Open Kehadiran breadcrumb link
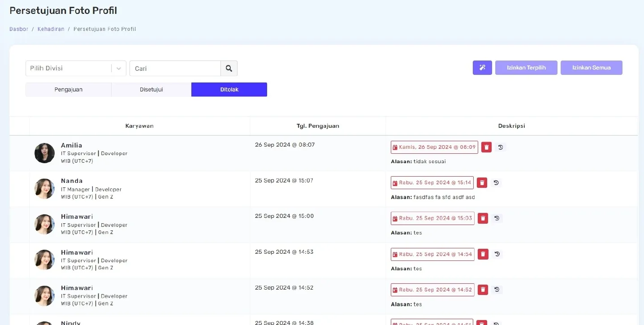Image resolution: width=644 pixels, height=325 pixels. pyautogui.click(x=51, y=29)
